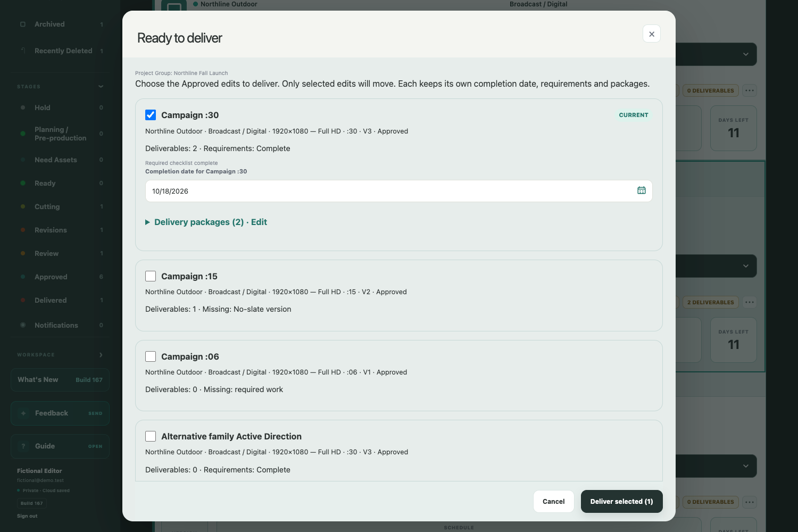Open the bottom dark dropdown chevron behind dialog
This screenshot has height=532, width=798.
tap(746, 466)
